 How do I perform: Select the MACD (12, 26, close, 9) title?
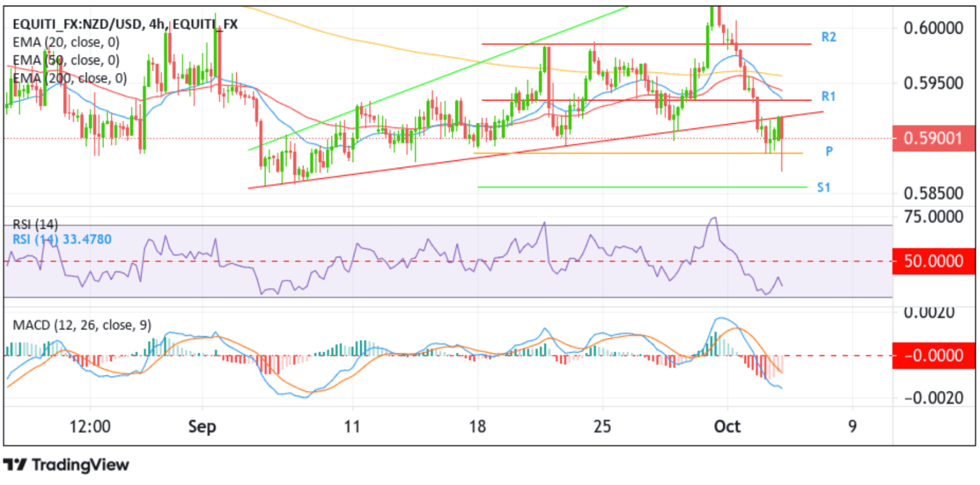pyautogui.click(x=82, y=325)
